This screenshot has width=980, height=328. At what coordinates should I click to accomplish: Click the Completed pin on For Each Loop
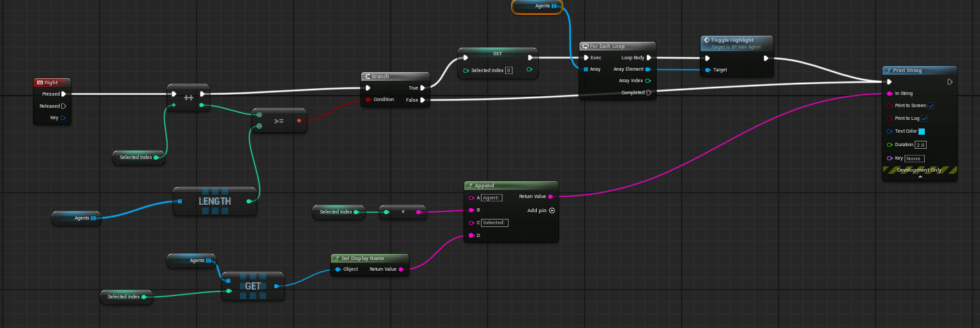click(649, 93)
